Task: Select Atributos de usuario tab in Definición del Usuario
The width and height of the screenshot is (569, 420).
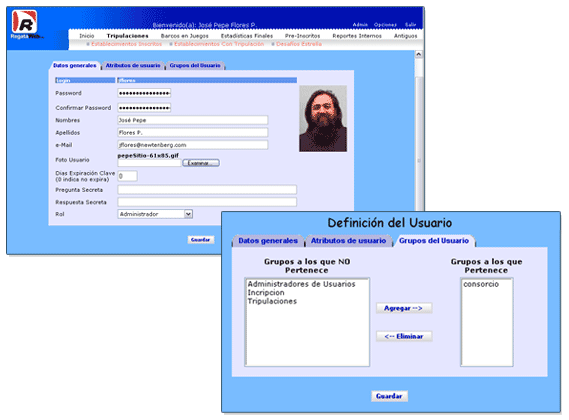Action: tap(348, 241)
